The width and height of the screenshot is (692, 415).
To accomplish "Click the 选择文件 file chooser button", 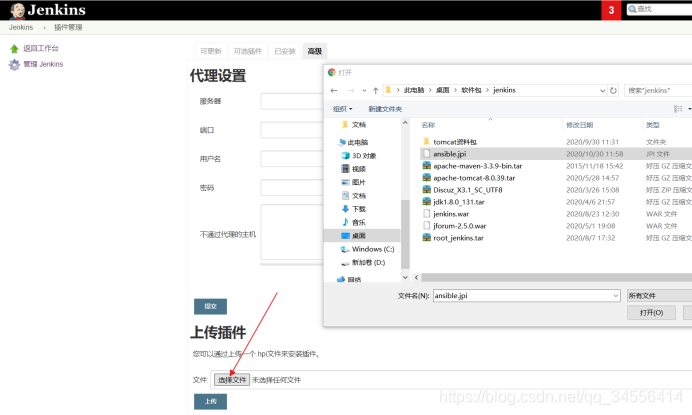I will click(x=232, y=380).
